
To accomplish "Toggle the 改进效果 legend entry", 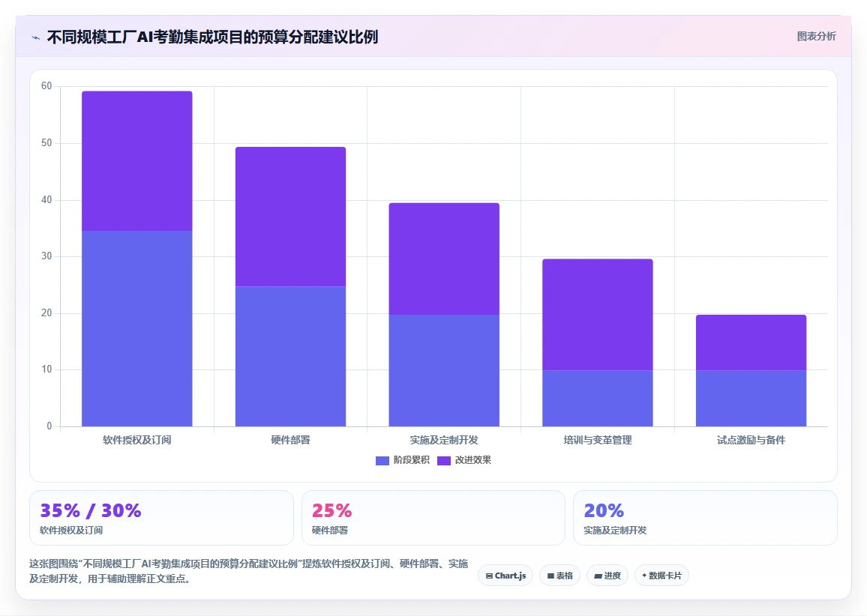I will point(464,460).
